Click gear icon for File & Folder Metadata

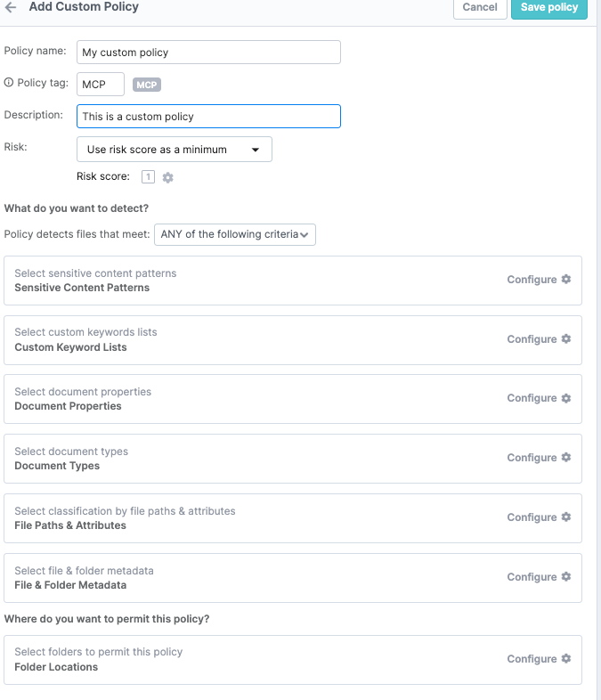[x=565, y=577]
